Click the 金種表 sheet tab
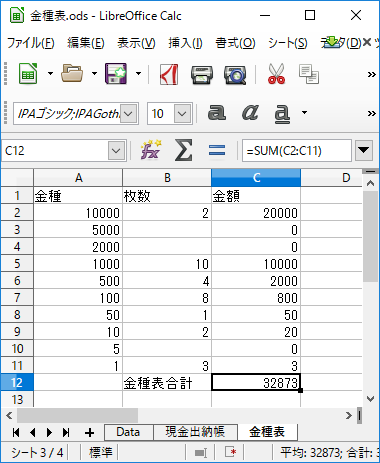This screenshot has height=463, width=380. click(267, 432)
